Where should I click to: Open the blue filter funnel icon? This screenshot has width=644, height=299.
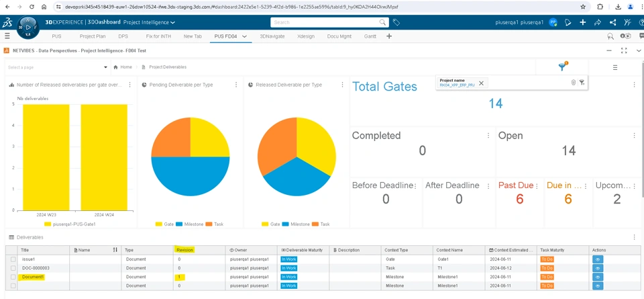point(562,67)
